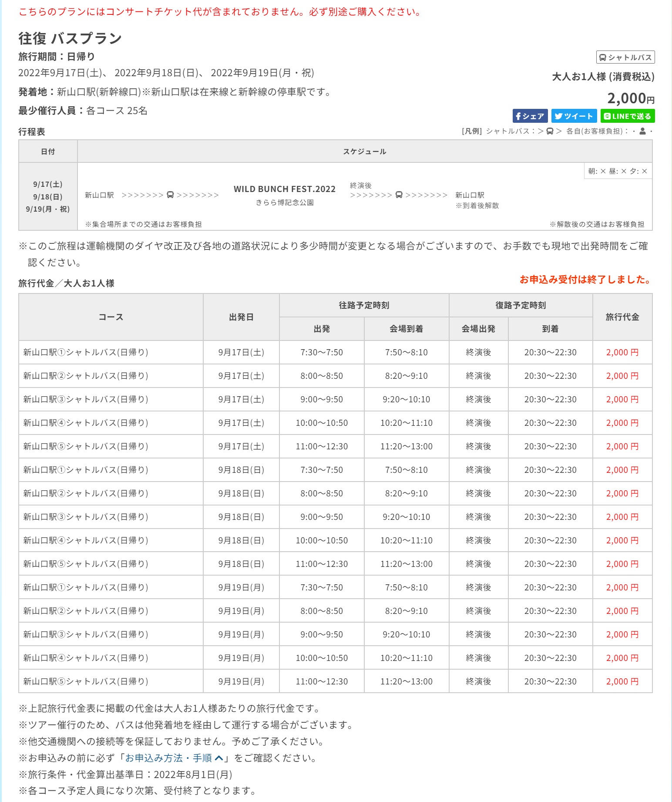Click the 7:30〜7:50 departure cell for 9月17日(土)

point(322,352)
